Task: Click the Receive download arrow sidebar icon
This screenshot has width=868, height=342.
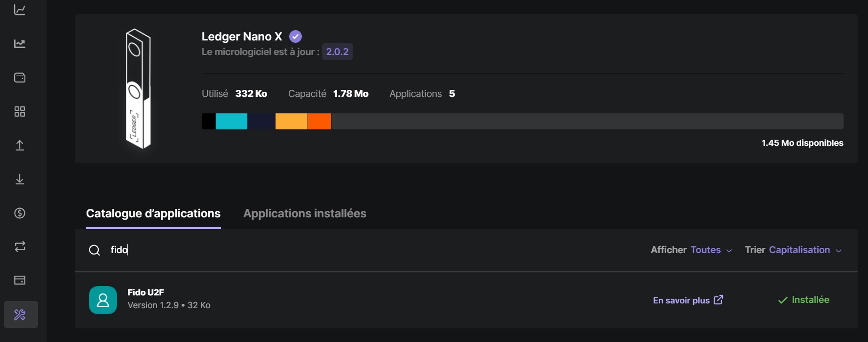Action: pyautogui.click(x=20, y=179)
